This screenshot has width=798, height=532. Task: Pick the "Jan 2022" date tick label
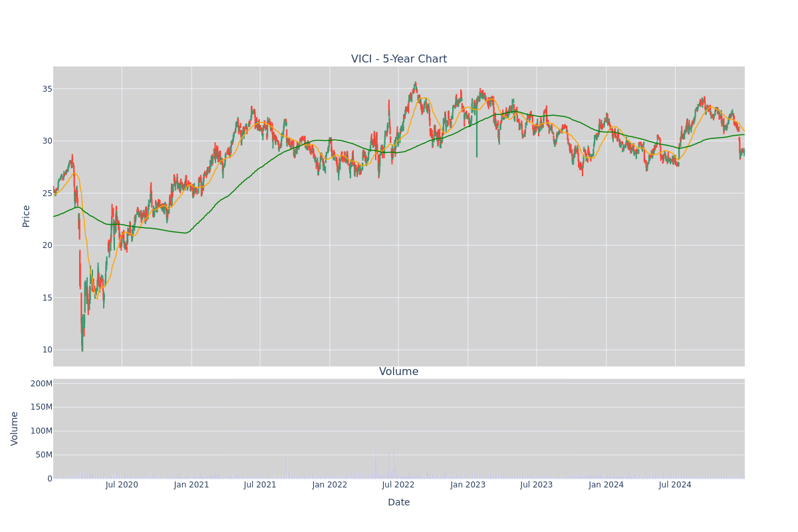tap(330, 485)
